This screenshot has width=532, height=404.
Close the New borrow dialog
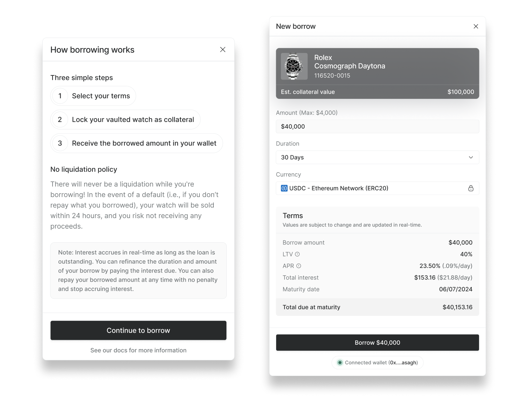476,26
